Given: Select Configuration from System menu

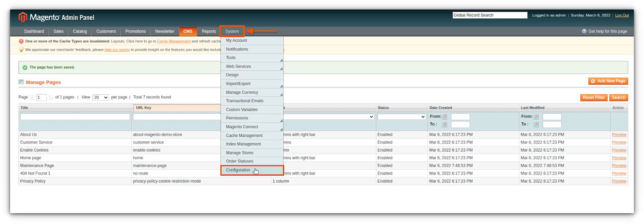Looking at the screenshot, I should tap(252, 170).
